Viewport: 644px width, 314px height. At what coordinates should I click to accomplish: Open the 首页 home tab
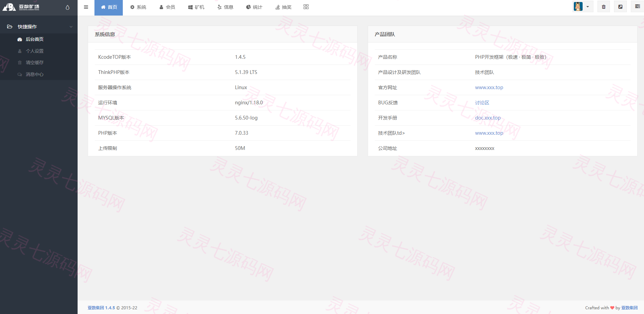coord(109,7)
